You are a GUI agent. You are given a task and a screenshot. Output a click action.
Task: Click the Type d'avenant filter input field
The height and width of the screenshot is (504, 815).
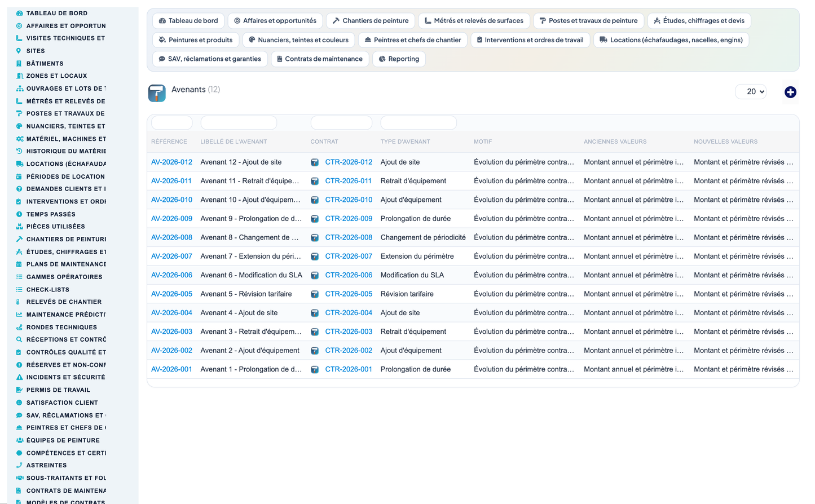(418, 122)
